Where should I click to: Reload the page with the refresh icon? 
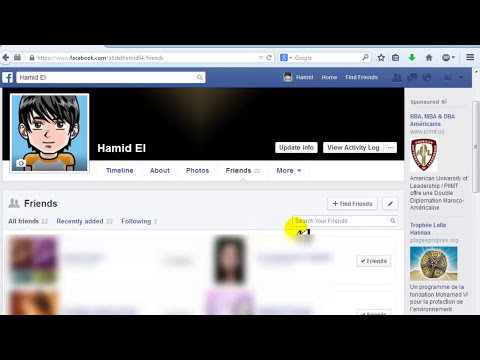pos(269,58)
